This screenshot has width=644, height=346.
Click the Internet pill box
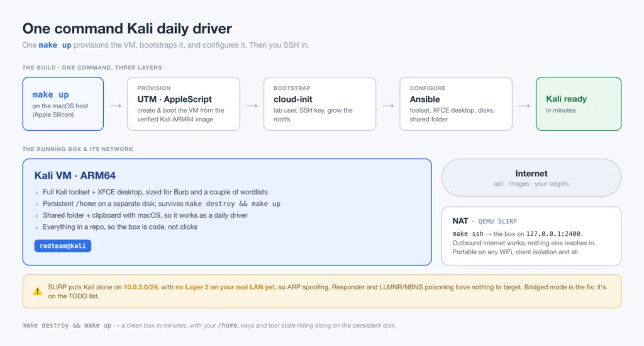click(x=531, y=177)
